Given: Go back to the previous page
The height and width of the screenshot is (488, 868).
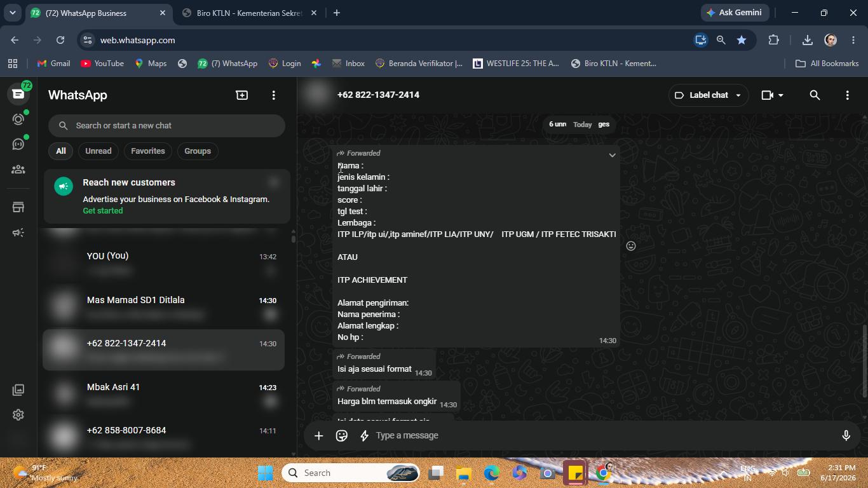Looking at the screenshot, I should coord(15,40).
